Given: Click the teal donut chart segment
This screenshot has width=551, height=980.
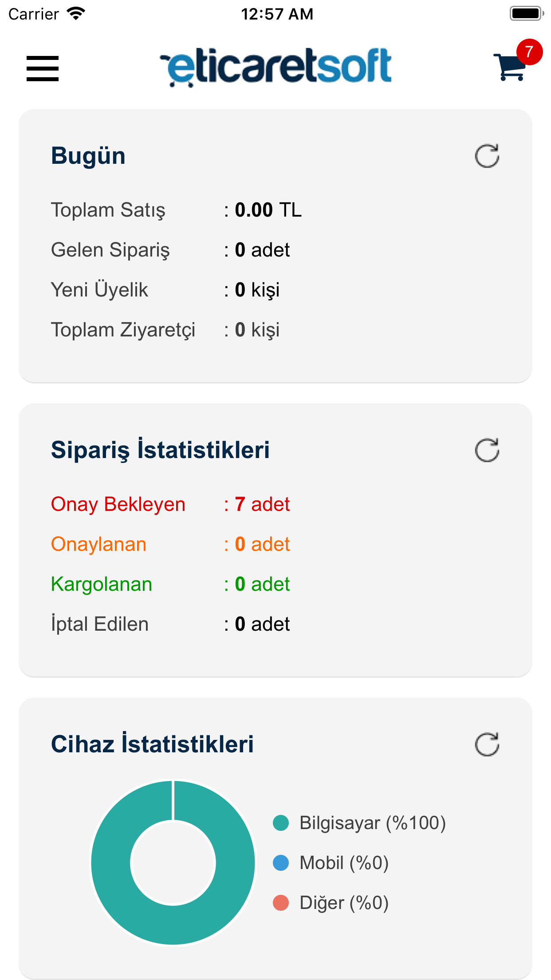Looking at the screenshot, I should point(111,863).
